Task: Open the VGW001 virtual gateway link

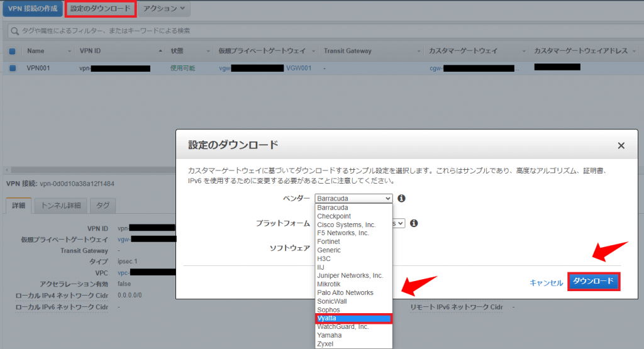Action: coord(299,68)
